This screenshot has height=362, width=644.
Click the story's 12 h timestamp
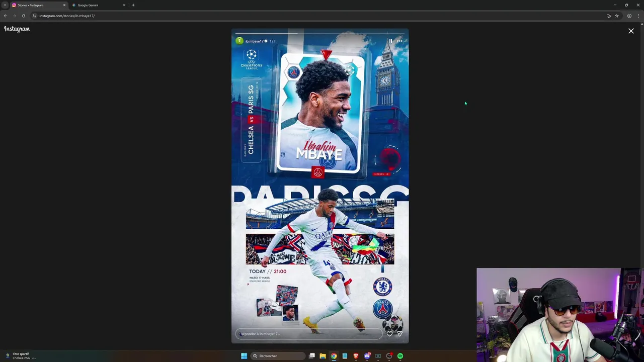(273, 41)
